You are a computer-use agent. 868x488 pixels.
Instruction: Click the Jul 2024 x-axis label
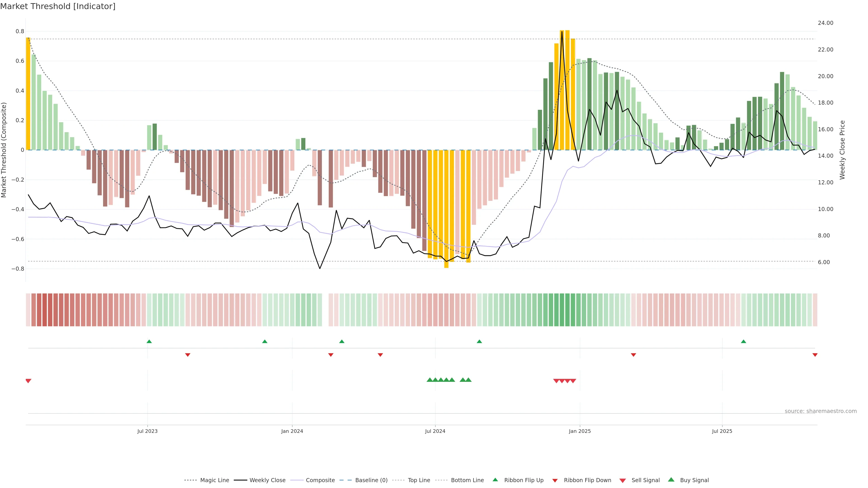click(x=435, y=431)
